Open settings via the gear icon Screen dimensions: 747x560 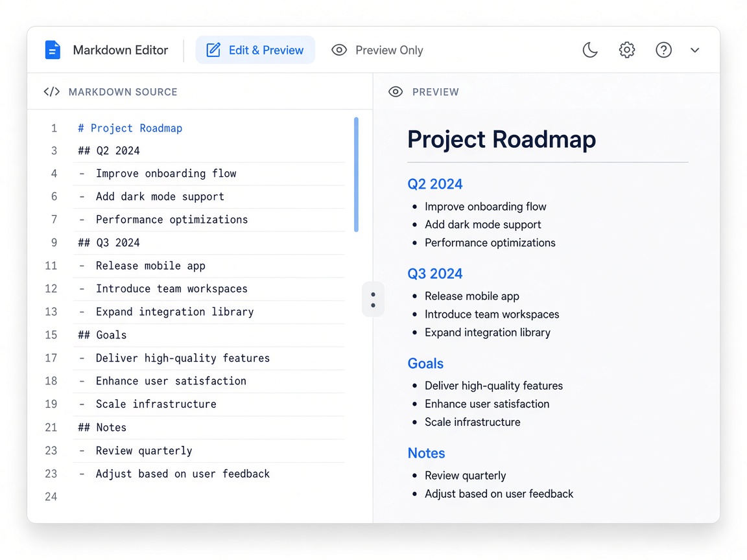coord(626,50)
